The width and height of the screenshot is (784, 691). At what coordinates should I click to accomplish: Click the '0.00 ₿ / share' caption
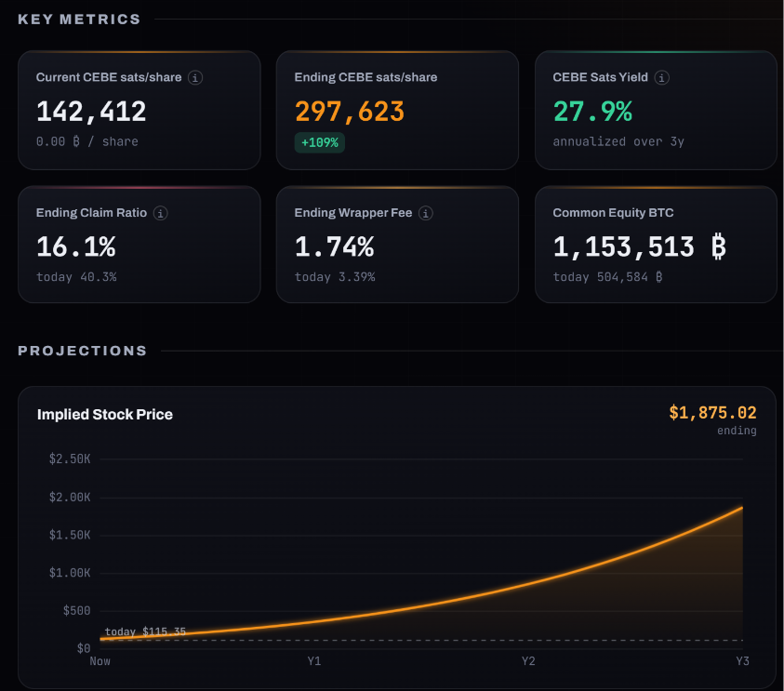pyautogui.click(x=87, y=141)
